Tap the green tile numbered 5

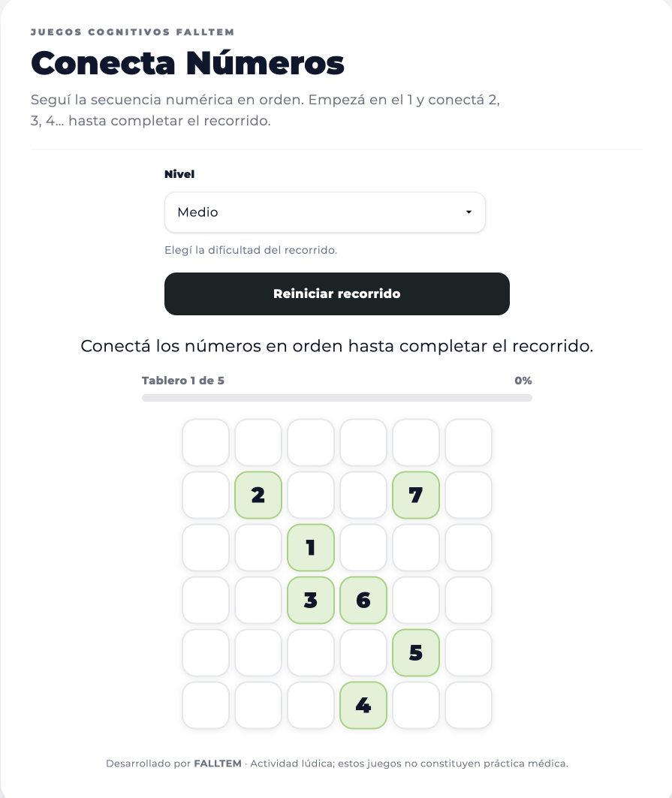(416, 652)
